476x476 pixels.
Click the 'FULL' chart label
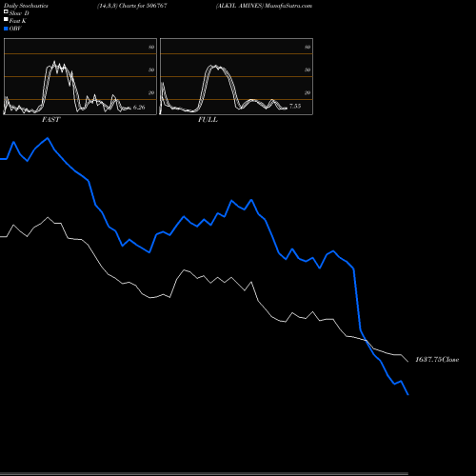[208, 120]
